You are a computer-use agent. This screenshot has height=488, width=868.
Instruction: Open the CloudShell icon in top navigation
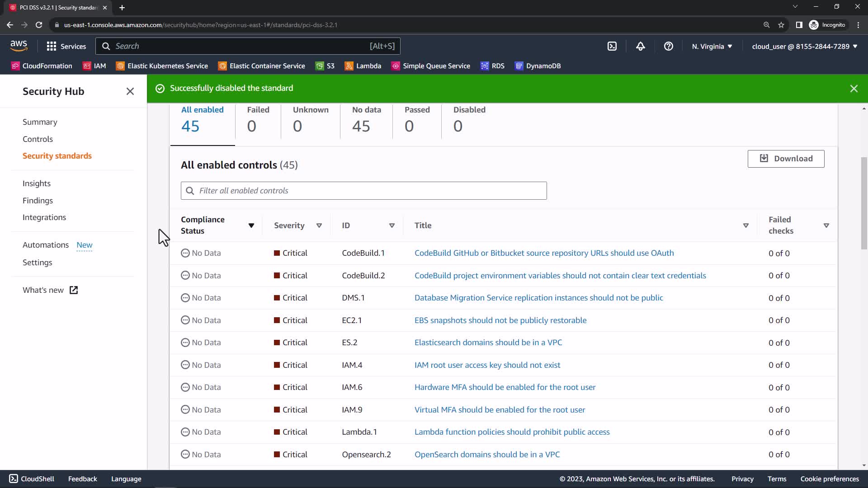click(x=612, y=46)
